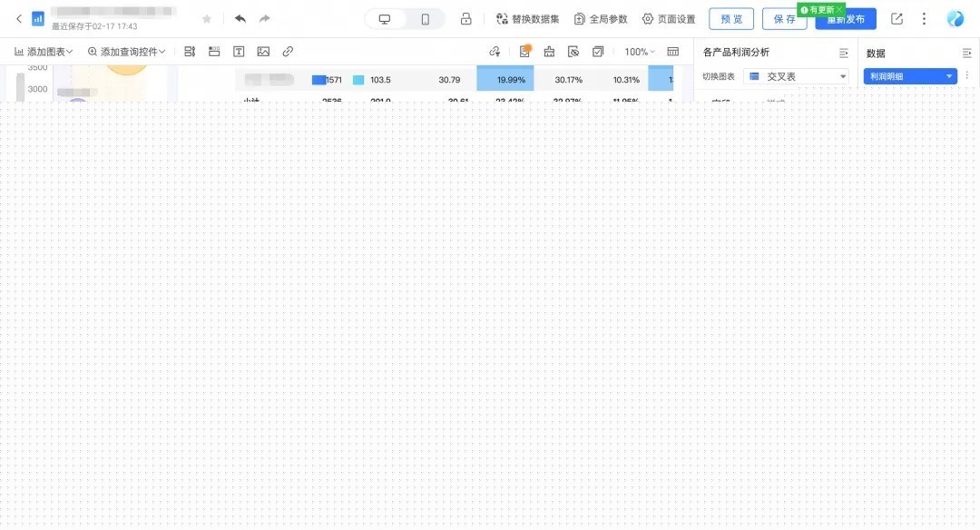The height and width of the screenshot is (530, 980).
Task: Click the 保存 save button
Action: [x=784, y=19]
